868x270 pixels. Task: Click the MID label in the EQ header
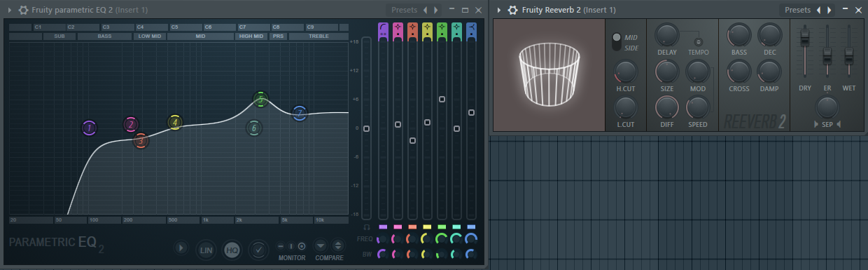point(201,36)
